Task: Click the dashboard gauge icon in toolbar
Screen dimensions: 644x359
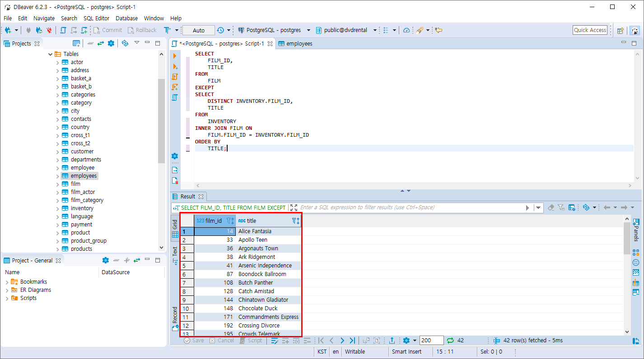Action: [x=406, y=30]
